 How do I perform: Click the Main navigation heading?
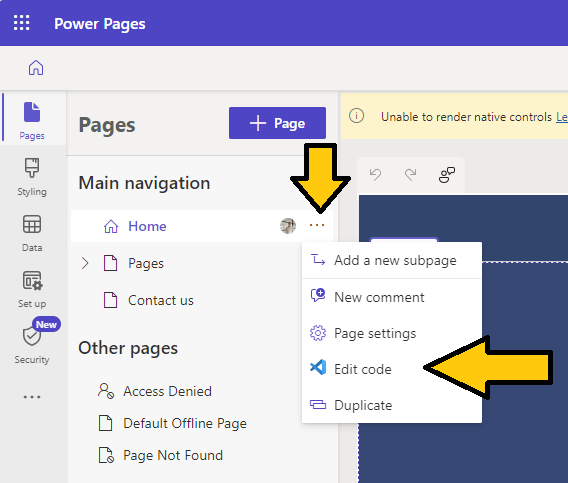tap(144, 183)
